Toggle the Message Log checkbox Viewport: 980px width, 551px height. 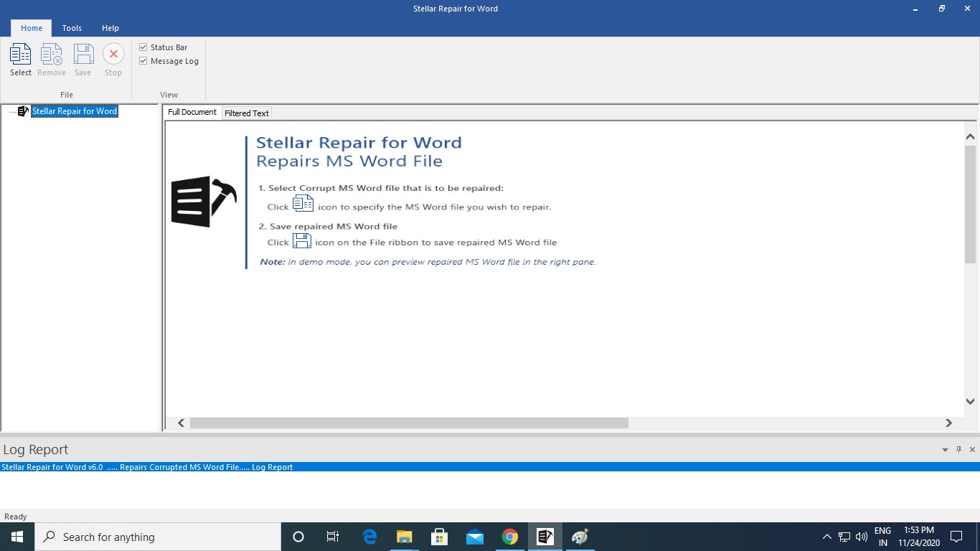[x=143, y=61]
